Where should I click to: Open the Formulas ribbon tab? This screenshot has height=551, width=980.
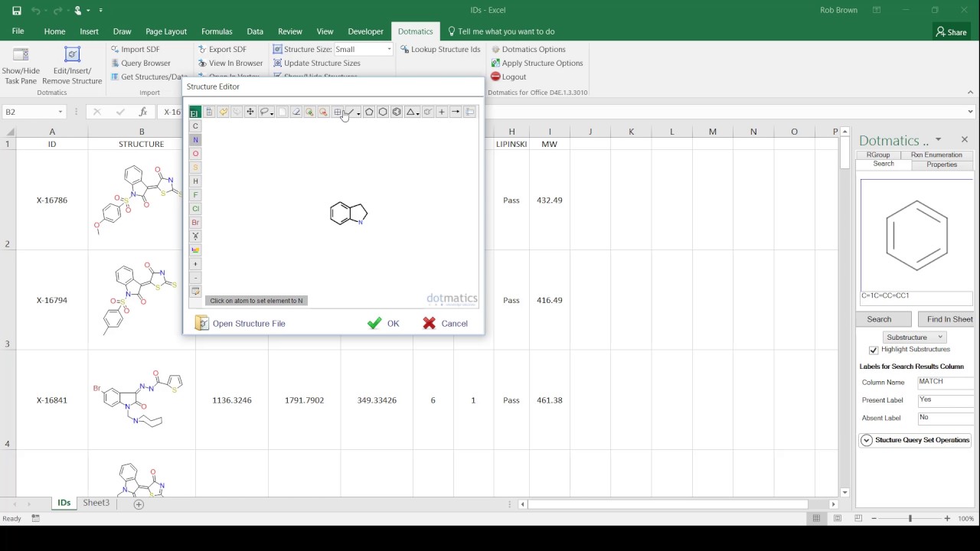click(217, 31)
